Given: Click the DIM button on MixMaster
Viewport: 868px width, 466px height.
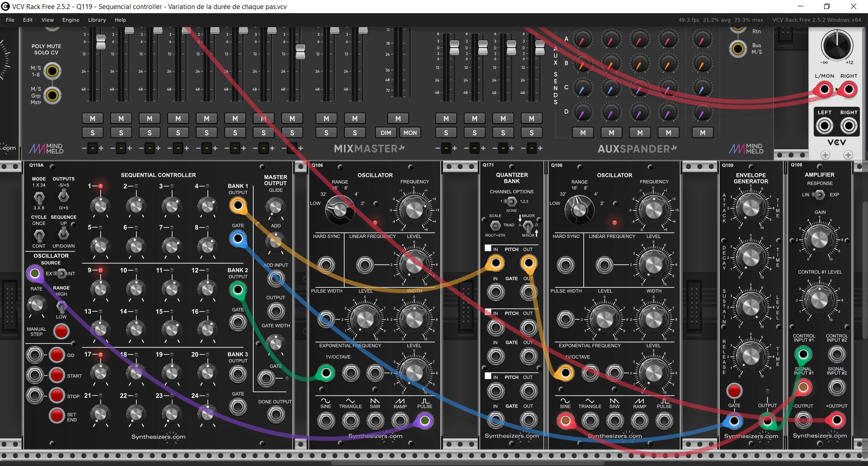Looking at the screenshot, I should point(386,133).
